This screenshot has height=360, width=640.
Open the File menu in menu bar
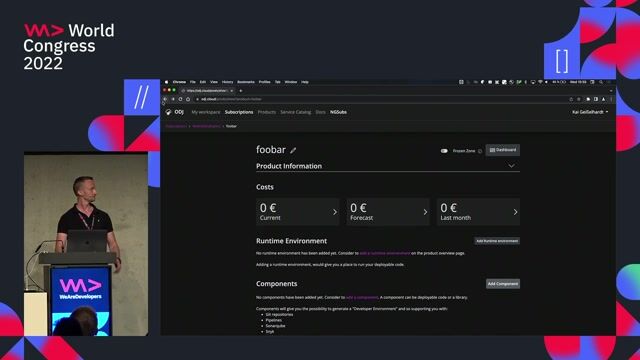pyautogui.click(x=193, y=82)
